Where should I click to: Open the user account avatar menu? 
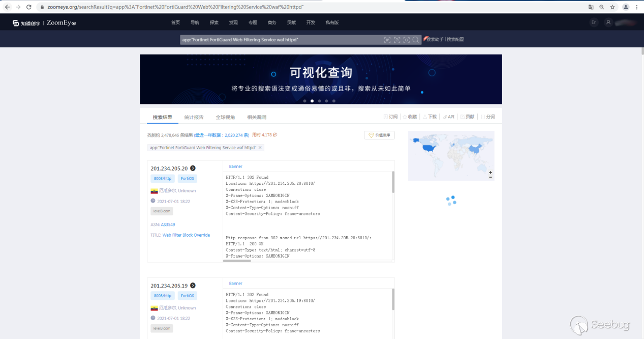point(608,22)
